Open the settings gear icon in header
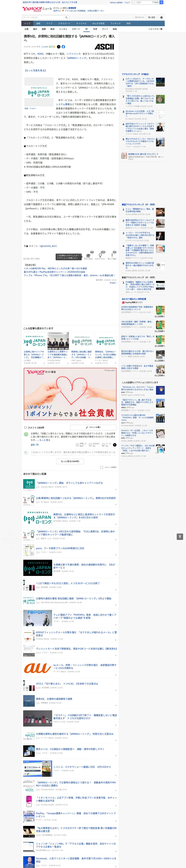The width and height of the screenshot is (186, 868). point(161,17)
